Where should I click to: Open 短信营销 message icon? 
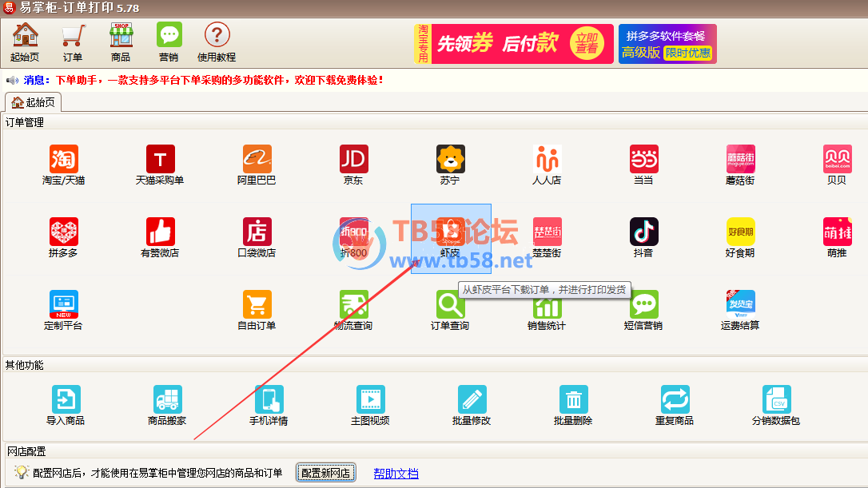(643, 311)
